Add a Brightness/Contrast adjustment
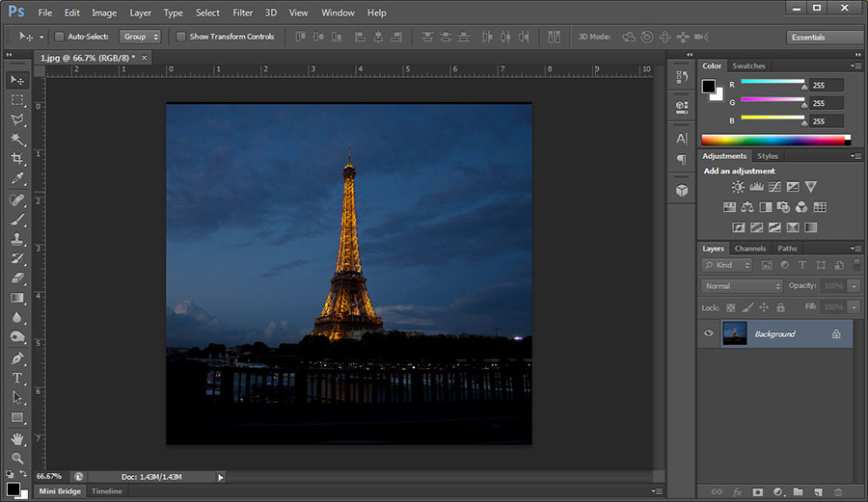 pyautogui.click(x=738, y=187)
